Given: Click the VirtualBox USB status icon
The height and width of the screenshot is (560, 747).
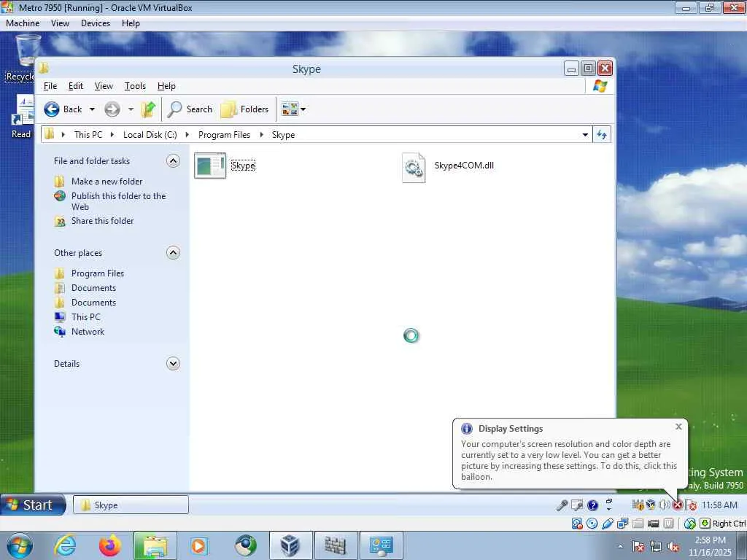Looking at the screenshot, I should pos(608,524).
